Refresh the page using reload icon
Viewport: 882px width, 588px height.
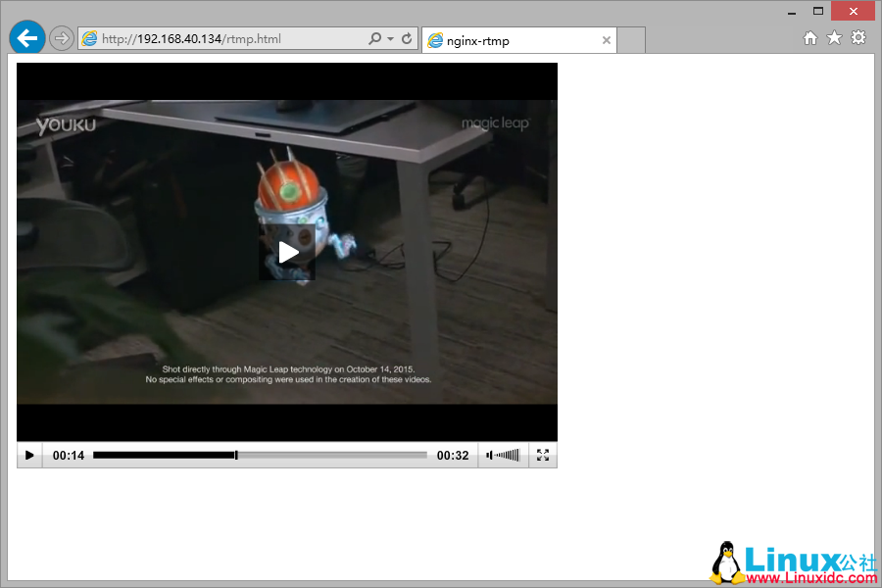407,39
